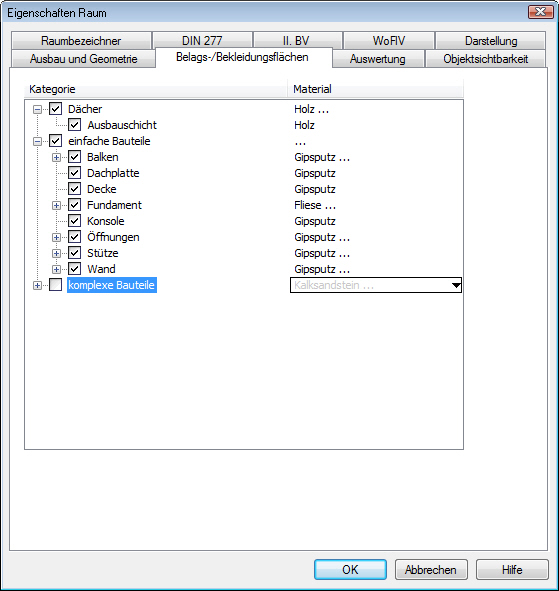The image size is (559, 591).
Task: Open Hilfe for this dialog
Action: point(512,569)
